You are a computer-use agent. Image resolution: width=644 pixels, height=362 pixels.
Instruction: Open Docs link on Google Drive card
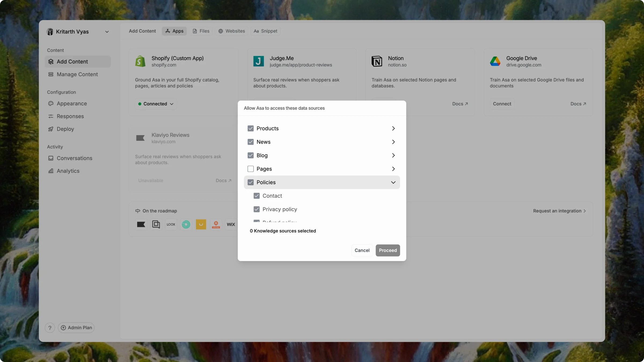578,104
